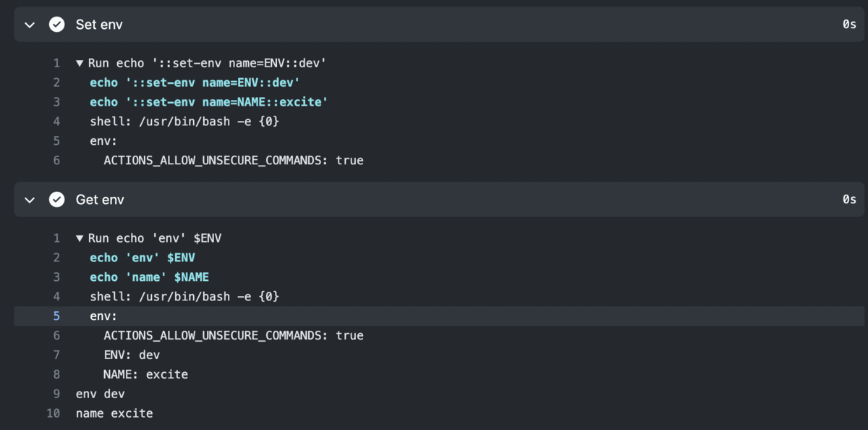Viewport: 868px width, 430px height.
Task: Click line number 3 in the Set env log
Action: (x=56, y=101)
